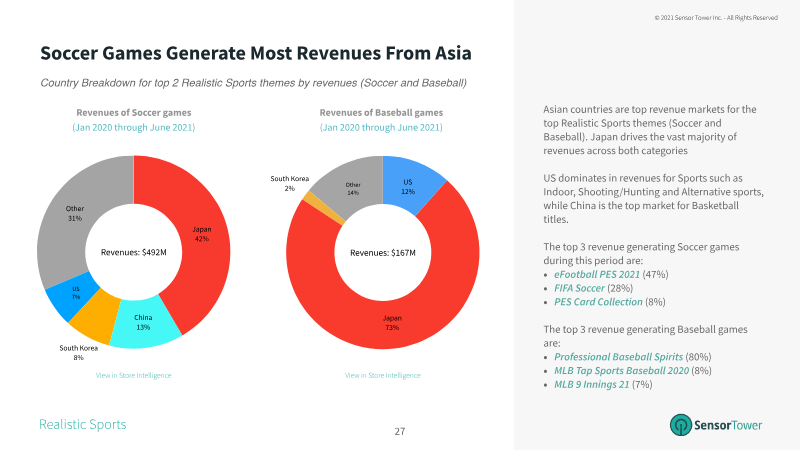Viewport: 800px width, 450px height.
Task: Click the page number 27
Action: coord(400,432)
